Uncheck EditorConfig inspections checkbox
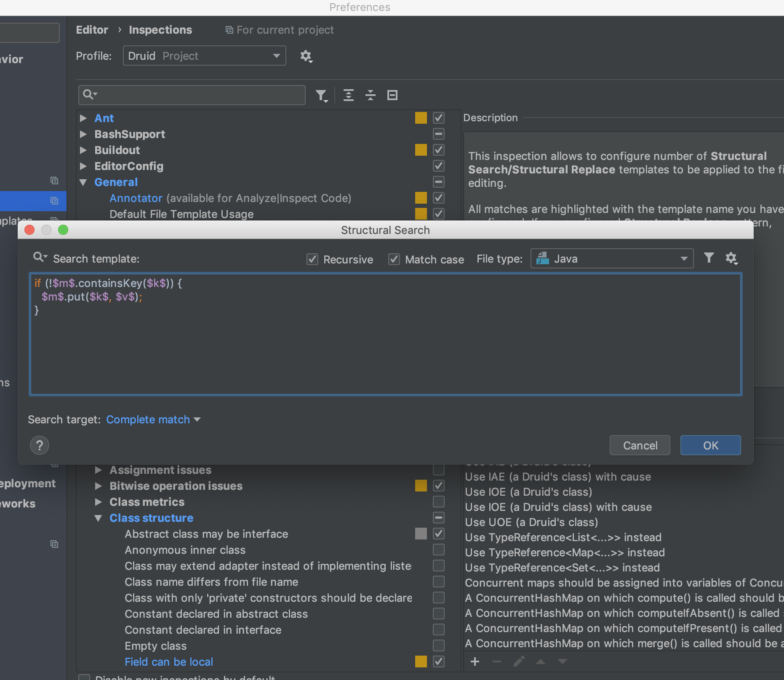 (x=439, y=166)
